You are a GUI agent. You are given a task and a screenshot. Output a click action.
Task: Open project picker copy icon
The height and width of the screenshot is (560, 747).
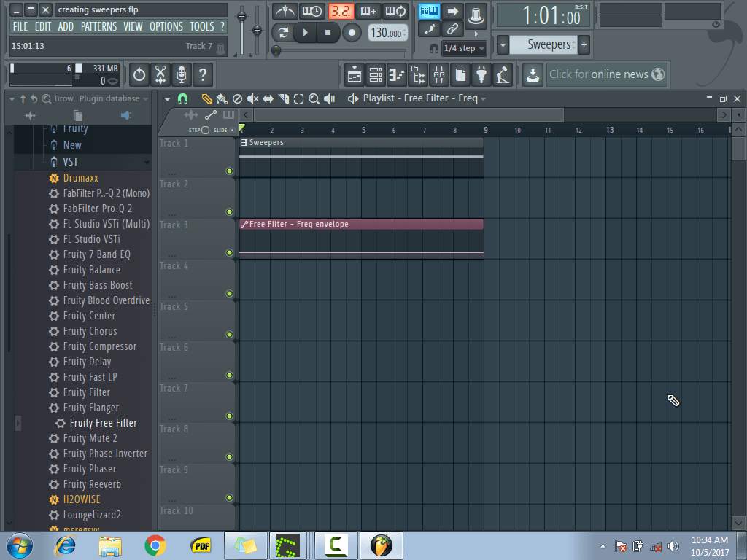(460, 74)
